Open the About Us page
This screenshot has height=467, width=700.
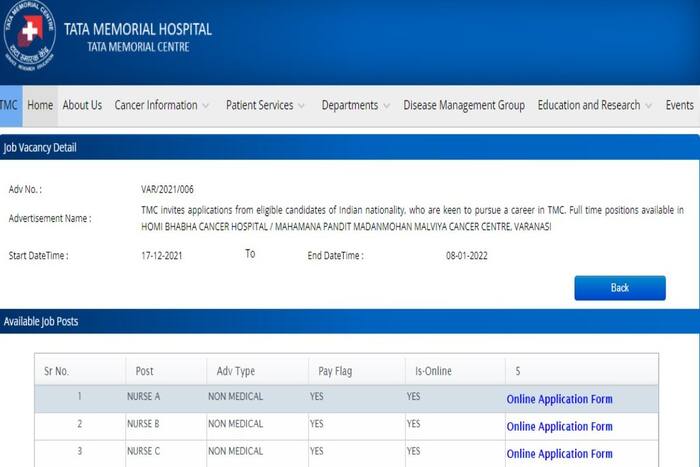[x=82, y=105]
